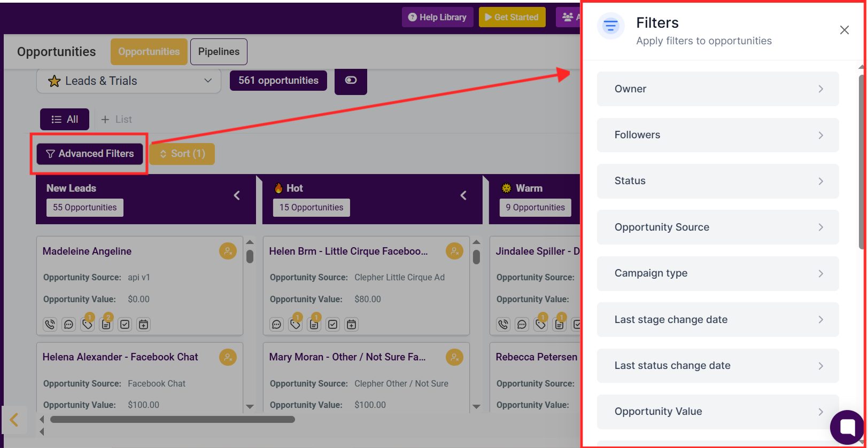Call from Madeleine Angeline's card phone icon

point(50,324)
